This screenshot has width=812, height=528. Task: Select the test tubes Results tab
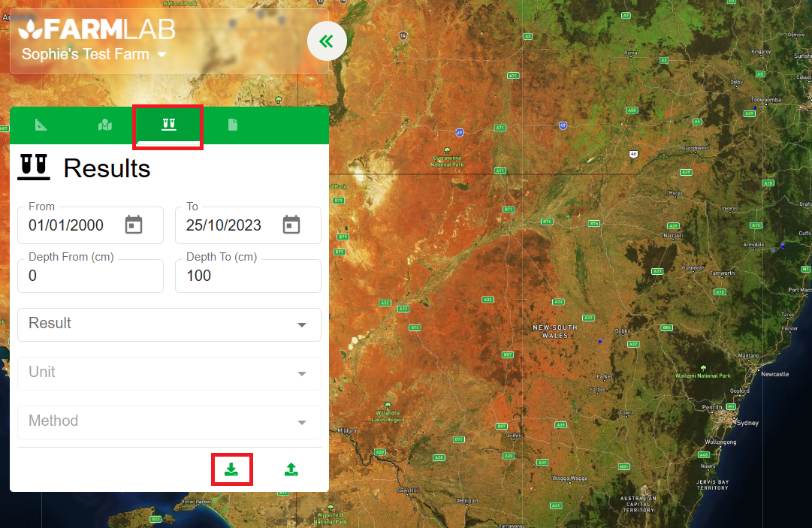(168, 125)
